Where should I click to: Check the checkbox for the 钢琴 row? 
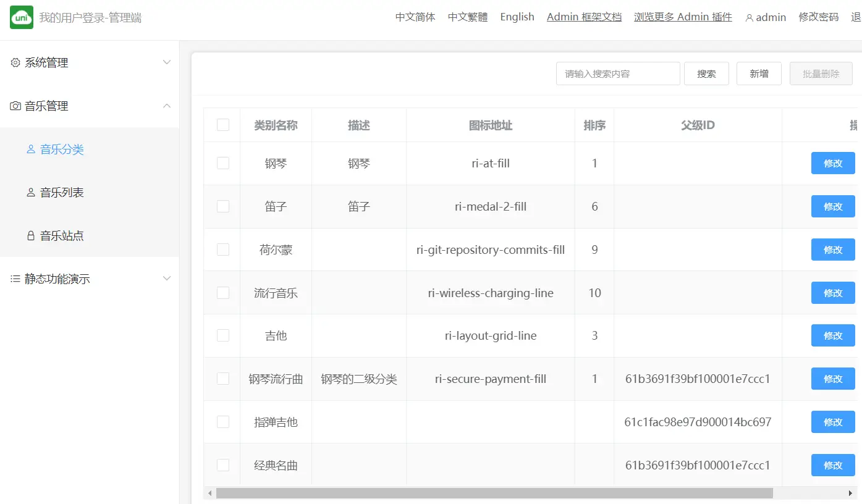pos(223,163)
